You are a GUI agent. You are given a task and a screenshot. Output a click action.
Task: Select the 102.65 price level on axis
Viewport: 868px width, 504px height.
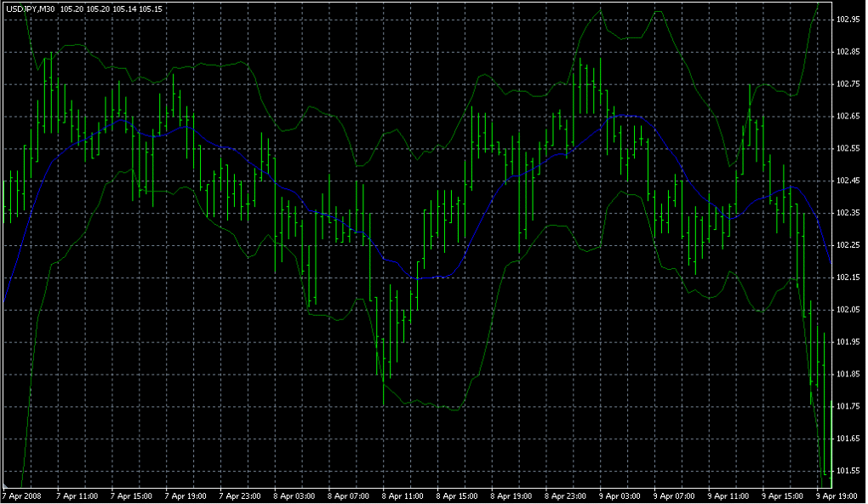pos(848,116)
